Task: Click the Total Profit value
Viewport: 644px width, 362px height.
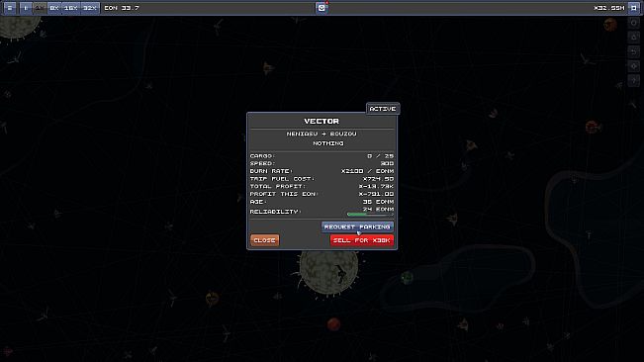Action: [x=376, y=186]
